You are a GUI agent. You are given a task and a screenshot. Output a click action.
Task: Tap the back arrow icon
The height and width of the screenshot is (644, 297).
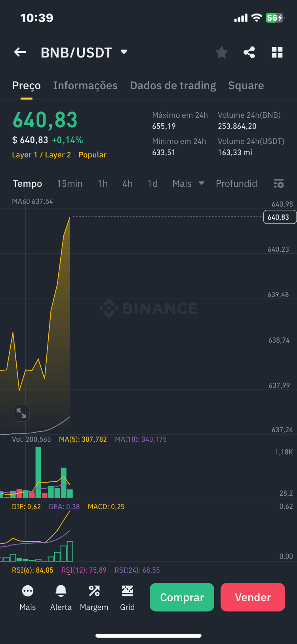click(20, 52)
